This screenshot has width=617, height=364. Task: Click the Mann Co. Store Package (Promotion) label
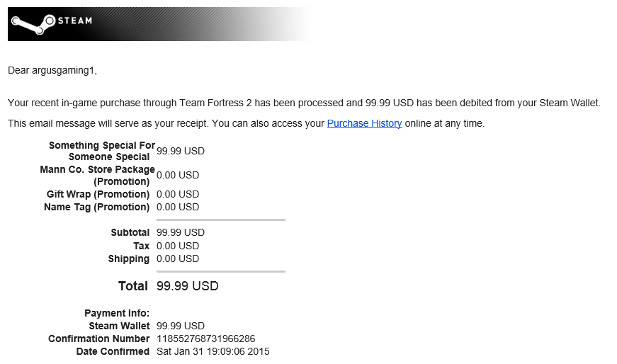97,176
